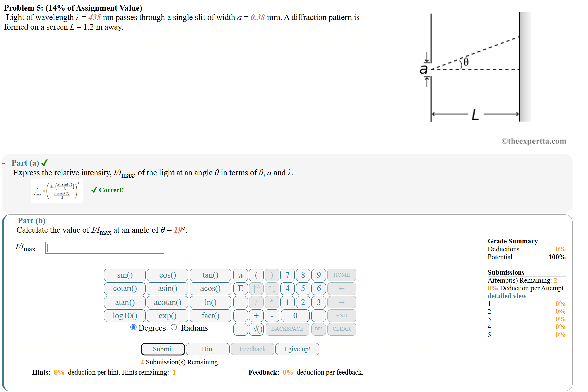Insert the π symbol from the keypad
Screen dimensions: 588x392
click(240, 275)
